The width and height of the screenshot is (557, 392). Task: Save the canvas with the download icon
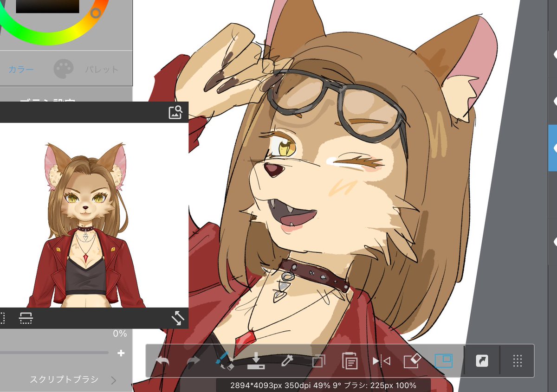pos(256,360)
